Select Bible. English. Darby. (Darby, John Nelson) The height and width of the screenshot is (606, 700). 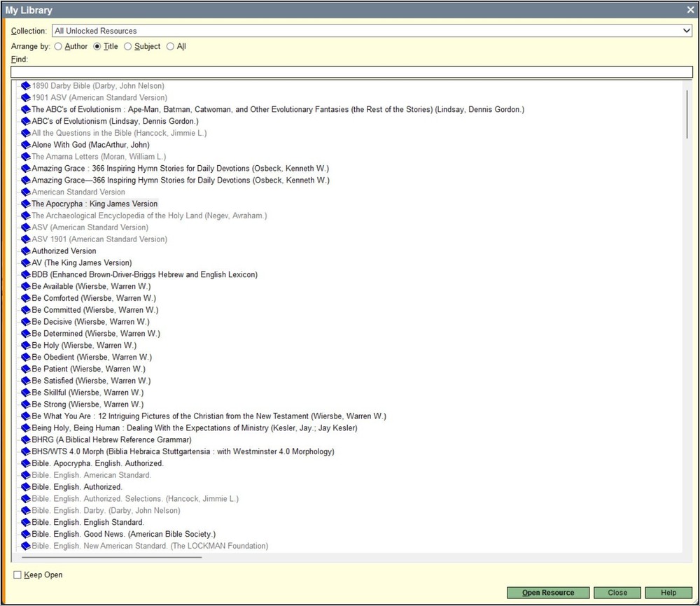[x=106, y=511]
